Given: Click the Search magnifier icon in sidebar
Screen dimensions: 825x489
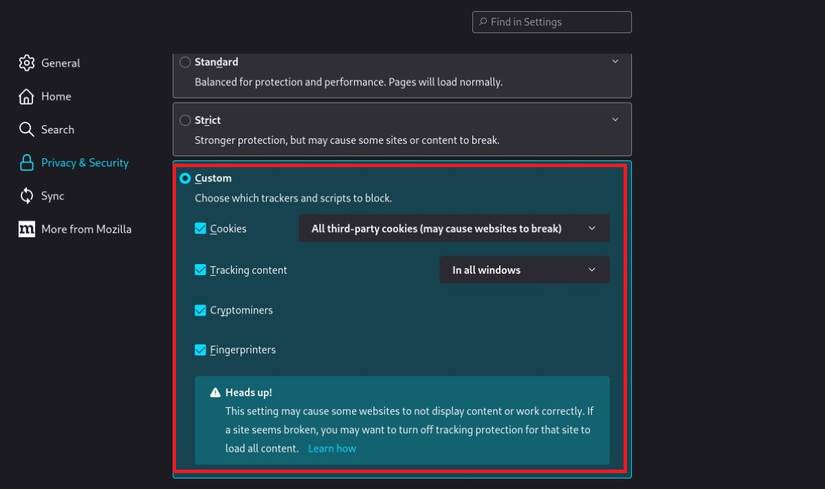Looking at the screenshot, I should tap(27, 129).
